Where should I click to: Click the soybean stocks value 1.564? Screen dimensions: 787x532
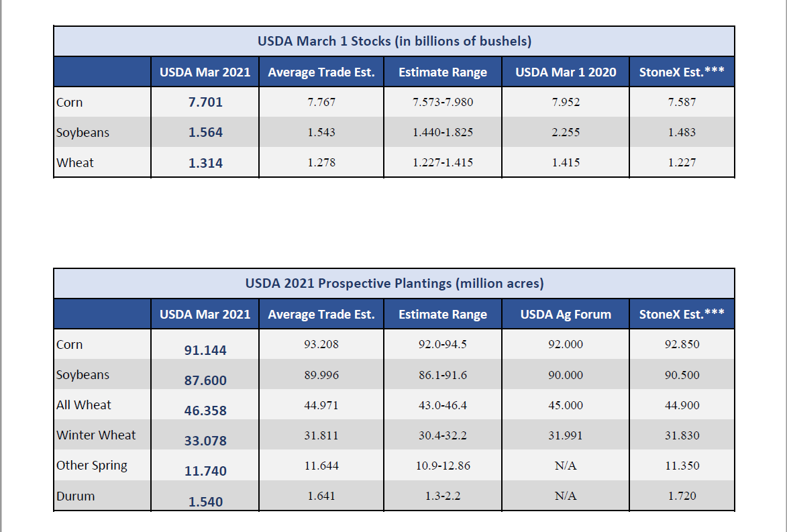pos(205,133)
